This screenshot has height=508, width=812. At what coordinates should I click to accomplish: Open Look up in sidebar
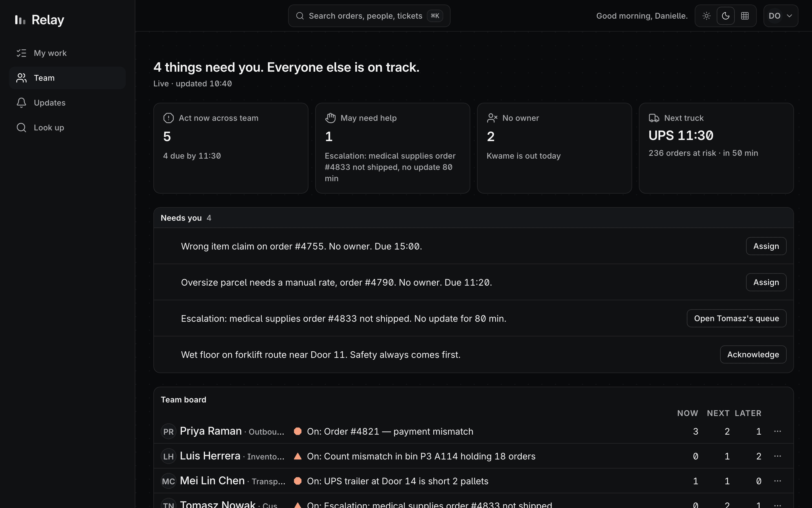67,128
